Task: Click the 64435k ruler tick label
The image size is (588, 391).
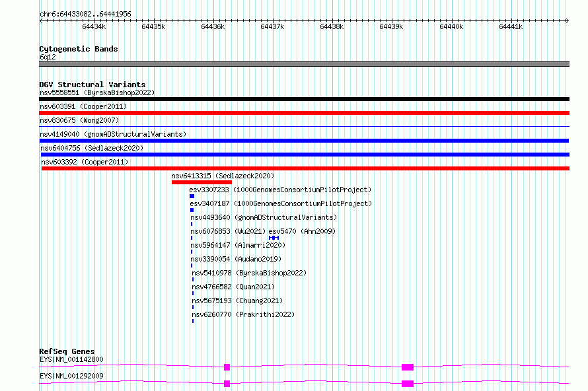Action: (153, 26)
